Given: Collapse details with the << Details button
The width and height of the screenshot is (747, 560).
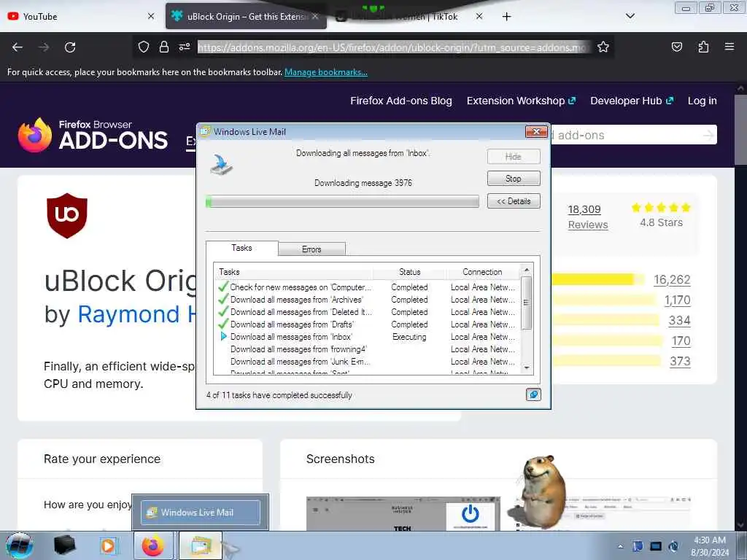Looking at the screenshot, I should [x=513, y=201].
